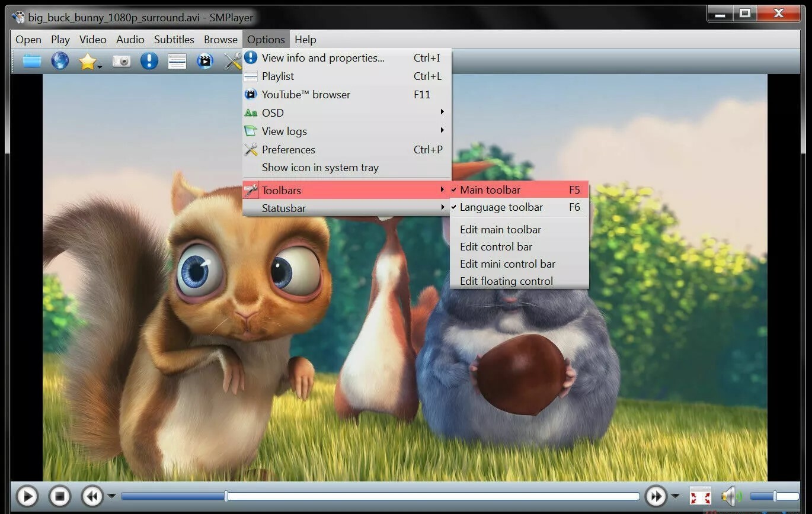Uncheck the Main toolbar option
The height and width of the screenshot is (514, 812).
(519, 190)
